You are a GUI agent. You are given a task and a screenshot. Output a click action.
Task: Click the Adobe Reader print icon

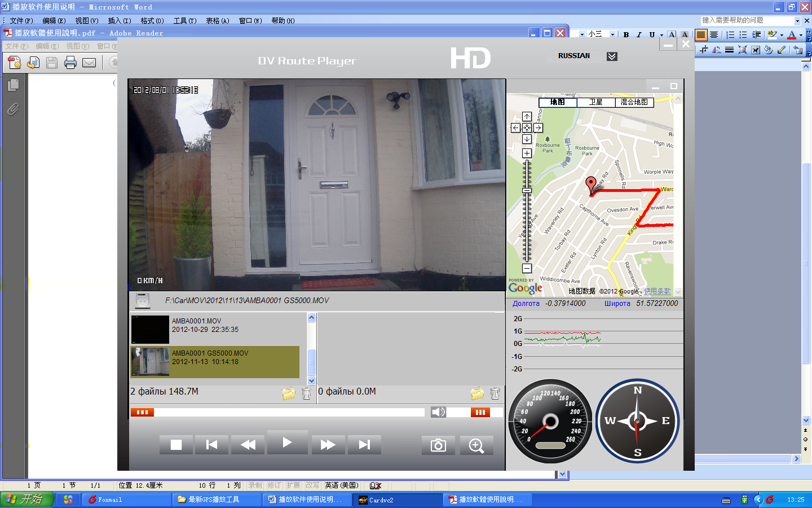(70, 63)
